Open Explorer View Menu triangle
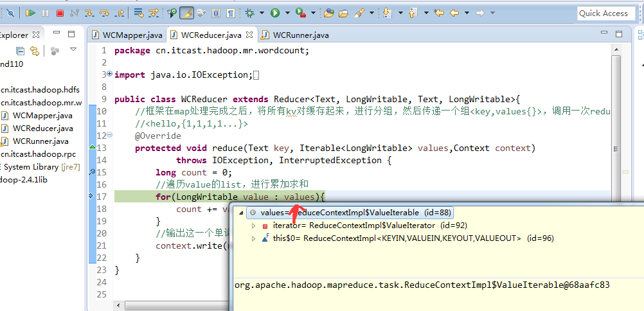Image resolution: width=644 pixels, height=311 pixels. 73,49
